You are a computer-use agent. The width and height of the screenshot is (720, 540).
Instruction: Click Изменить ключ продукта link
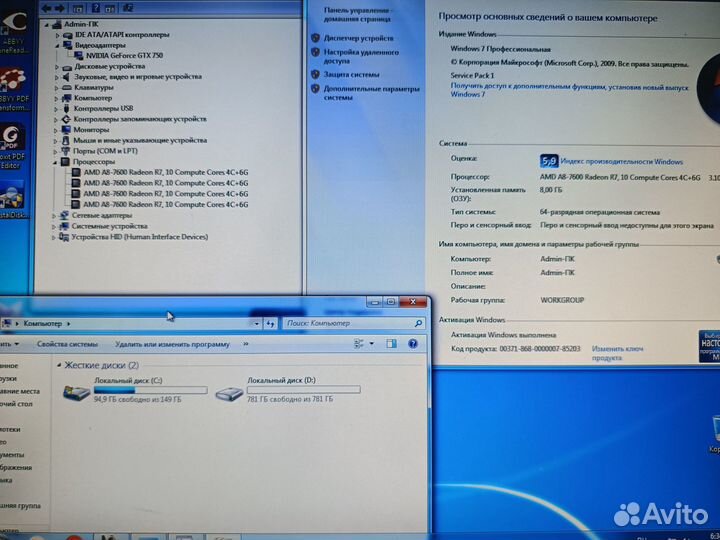coord(617,353)
